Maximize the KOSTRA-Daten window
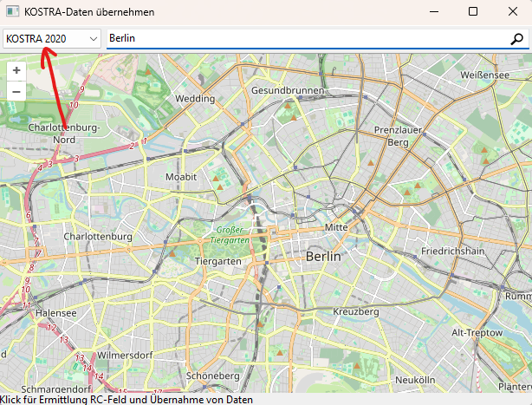This screenshot has height=405, width=532. (472, 12)
